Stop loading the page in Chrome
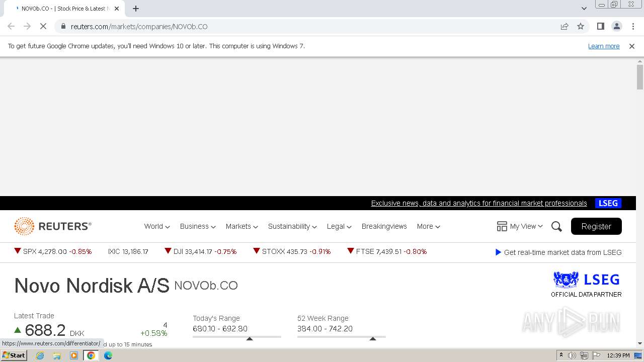 click(x=43, y=26)
